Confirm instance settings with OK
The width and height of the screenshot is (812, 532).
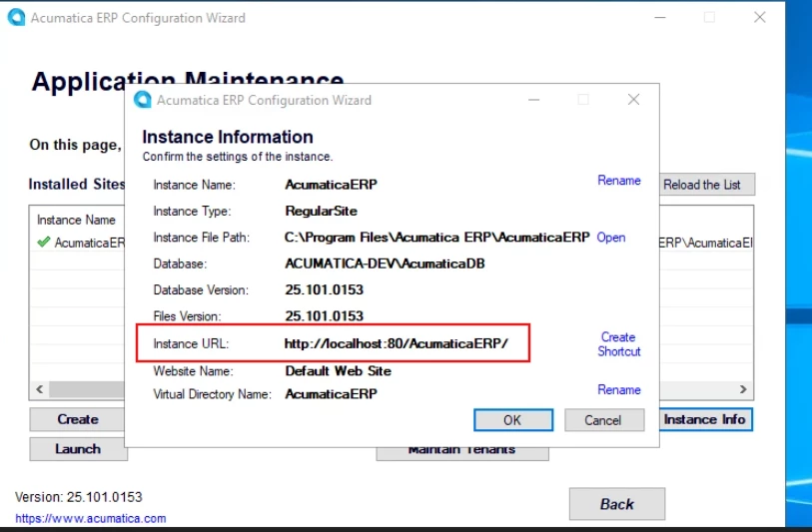(513, 420)
